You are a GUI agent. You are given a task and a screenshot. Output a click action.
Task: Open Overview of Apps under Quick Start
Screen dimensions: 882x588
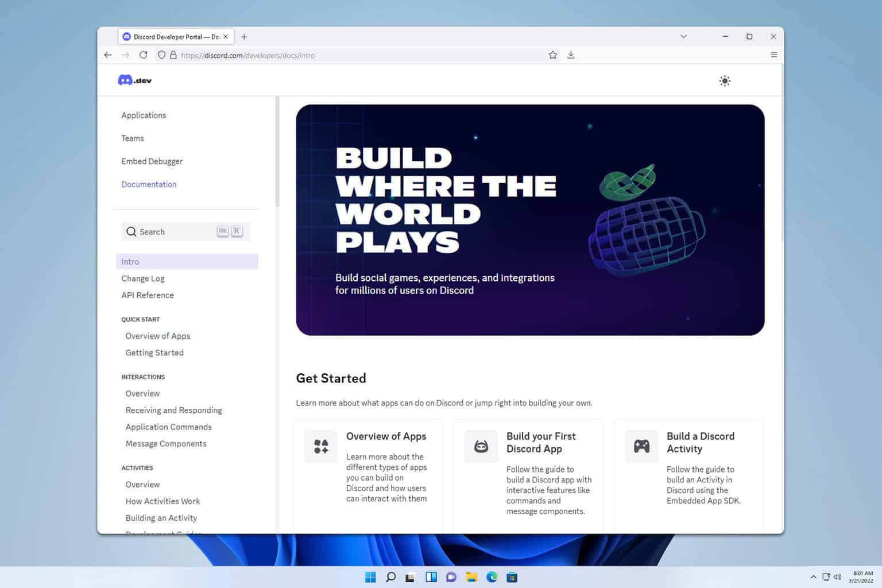coord(158,336)
